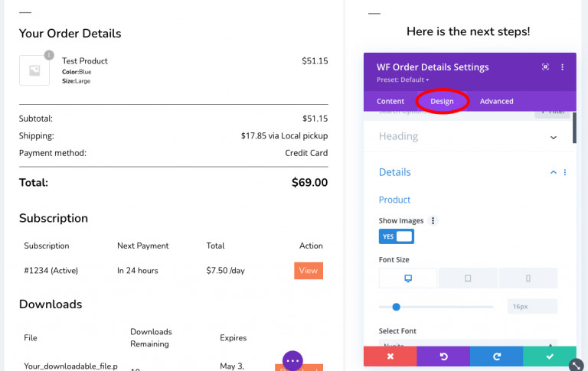Switch to the Advanced tab

coord(496,101)
